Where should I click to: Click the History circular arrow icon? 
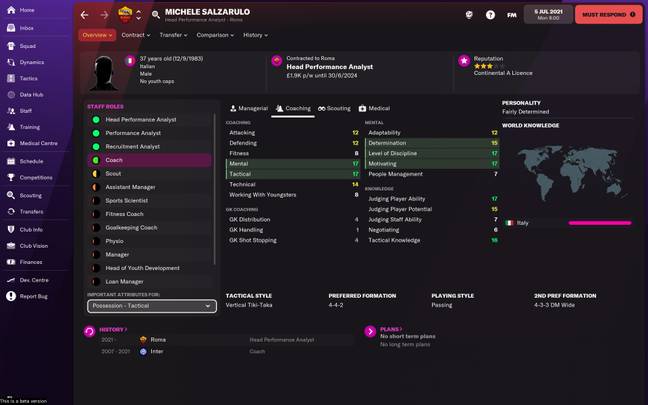pyautogui.click(x=90, y=331)
